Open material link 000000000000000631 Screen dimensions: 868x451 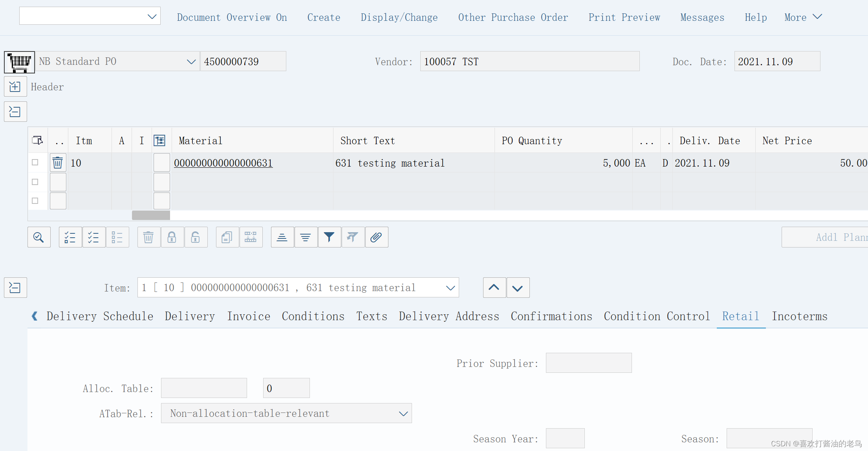point(223,163)
